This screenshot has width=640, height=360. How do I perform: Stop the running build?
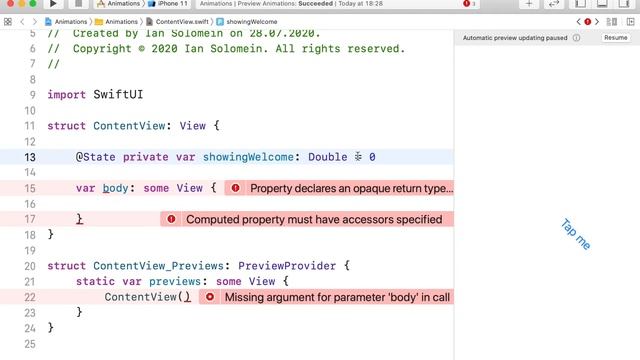(x=78, y=4)
